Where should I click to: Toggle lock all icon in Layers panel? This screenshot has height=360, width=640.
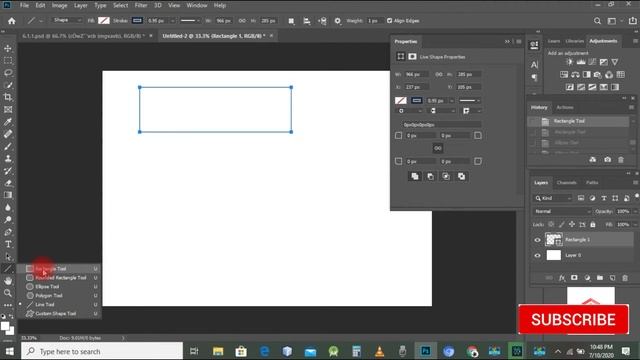coord(593,224)
